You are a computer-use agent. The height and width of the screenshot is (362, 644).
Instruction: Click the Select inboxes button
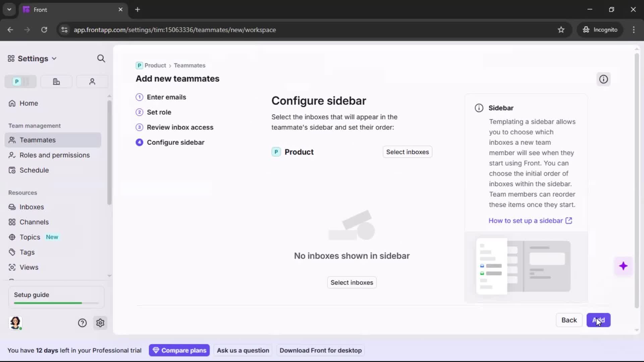407,152
